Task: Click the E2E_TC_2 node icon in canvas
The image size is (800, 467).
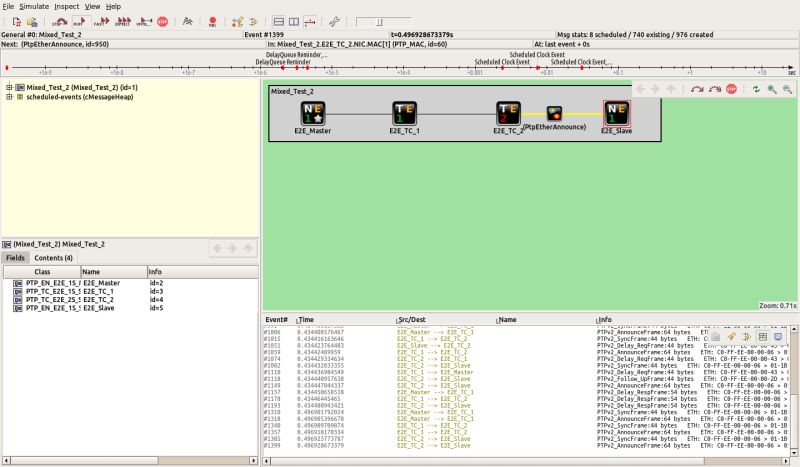Action: [509, 113]
